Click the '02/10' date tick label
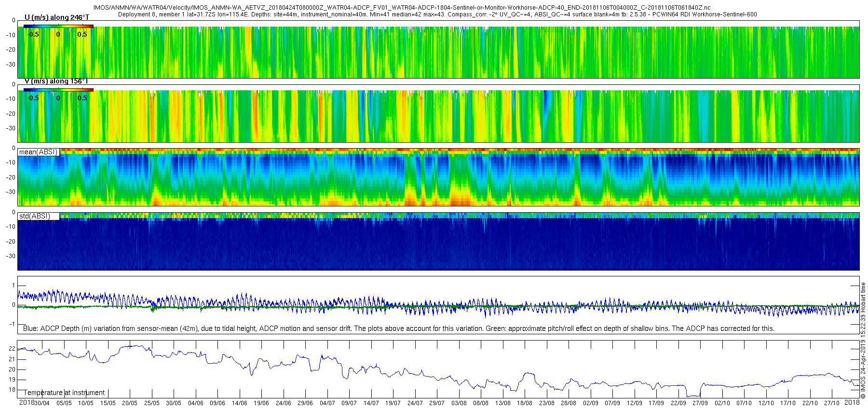 (x=722, y=403)
